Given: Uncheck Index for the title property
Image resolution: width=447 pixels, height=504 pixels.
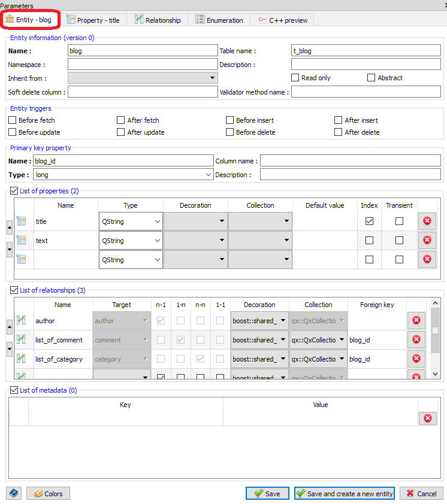Looking at the screenshot, I should 369,221.
